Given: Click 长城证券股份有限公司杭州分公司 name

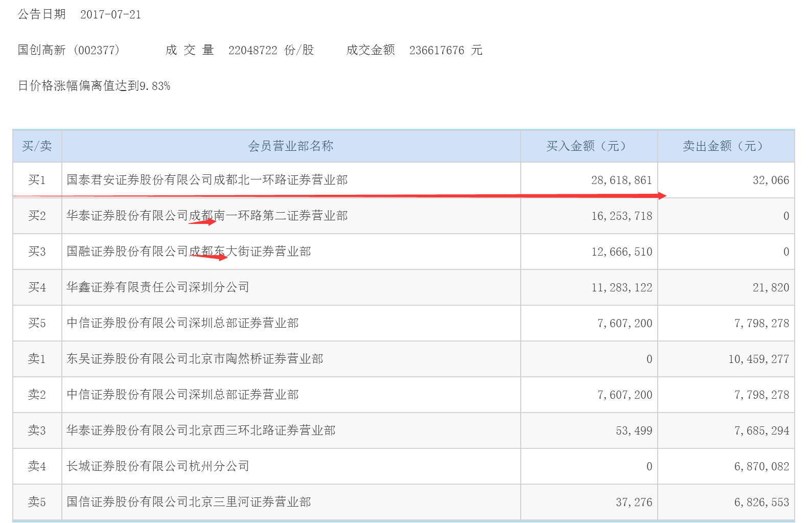Looking at the screenshot, I should tap(158, 466).
